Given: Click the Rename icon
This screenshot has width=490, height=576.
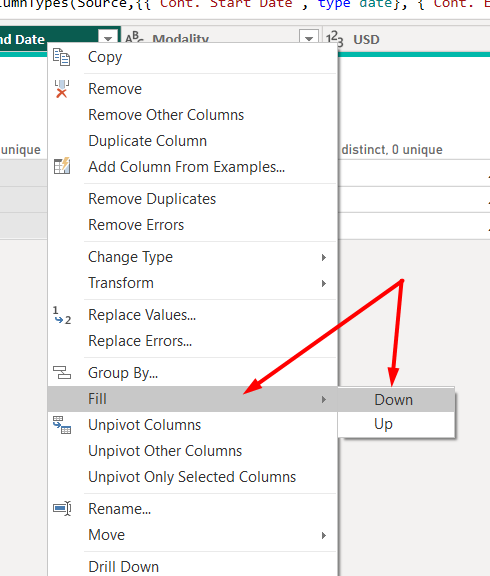Looking at the screenshot, I should pyautogui.click(x=62, y=508).
